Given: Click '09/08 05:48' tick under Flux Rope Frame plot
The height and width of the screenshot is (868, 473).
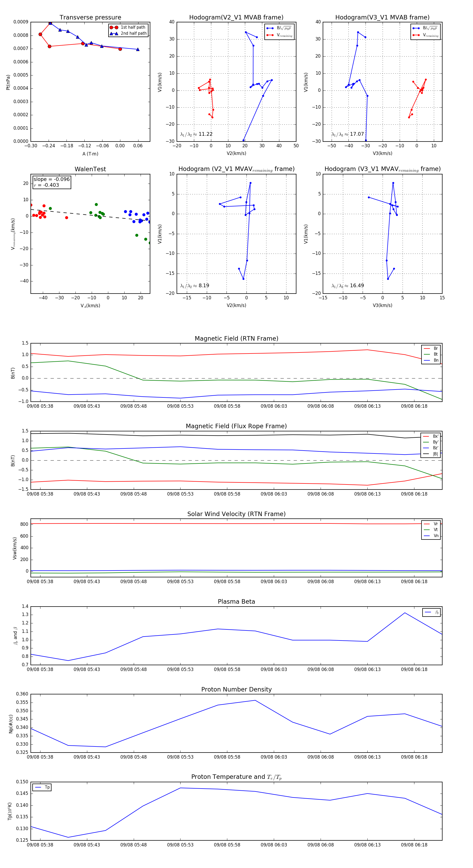Looking at the screenshot, I should [134, 494].
